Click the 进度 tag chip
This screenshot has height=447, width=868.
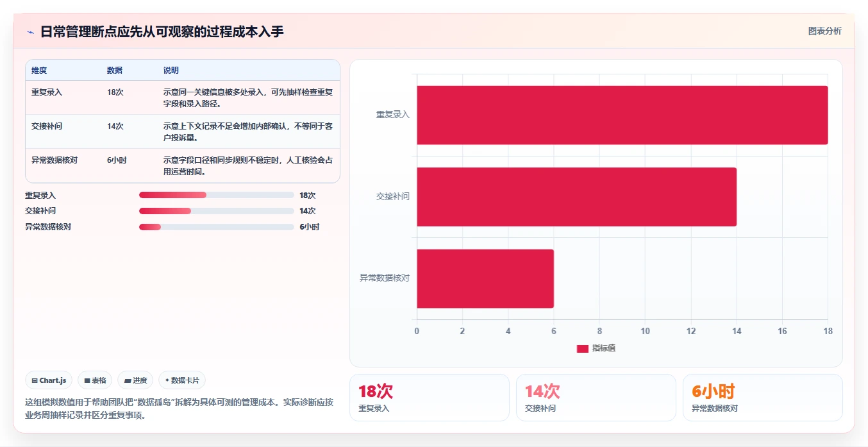(135, 380)
